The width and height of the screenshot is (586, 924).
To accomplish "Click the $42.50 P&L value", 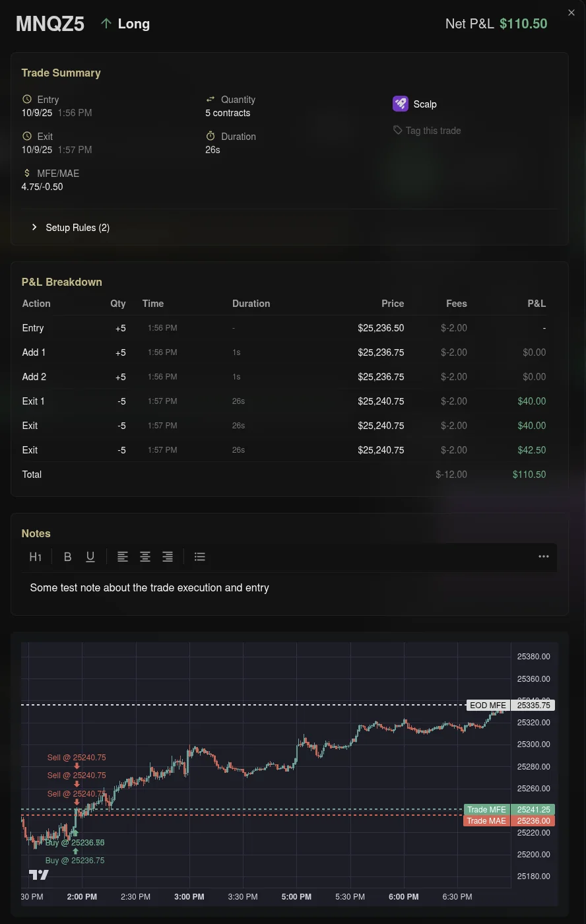I will (532, 450).
